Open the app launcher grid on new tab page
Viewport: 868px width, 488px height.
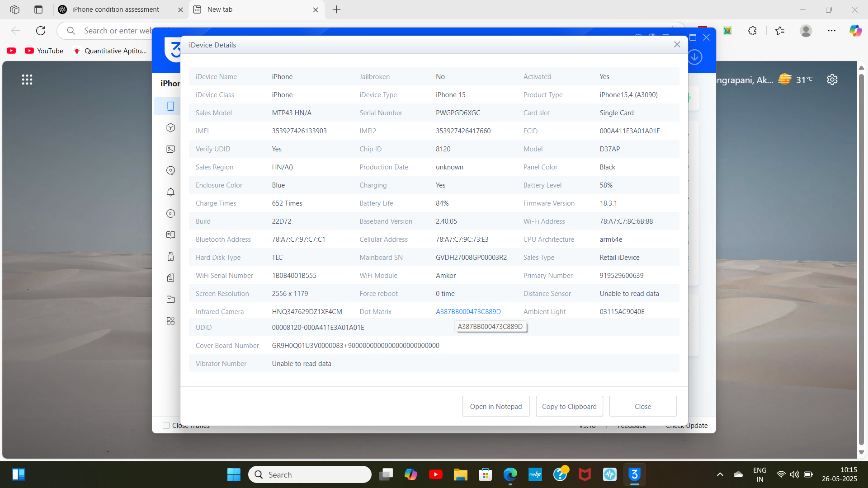coord(27,80)
